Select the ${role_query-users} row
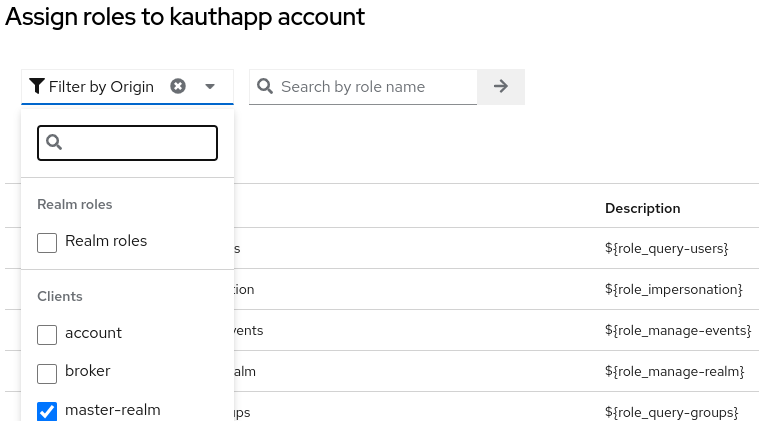 666,248
